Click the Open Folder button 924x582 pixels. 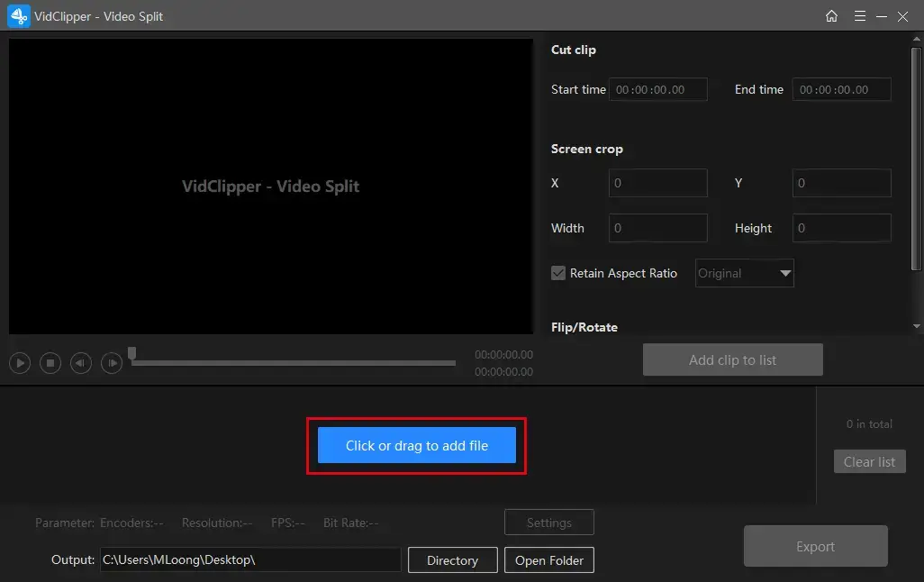[x=548, y=560]
